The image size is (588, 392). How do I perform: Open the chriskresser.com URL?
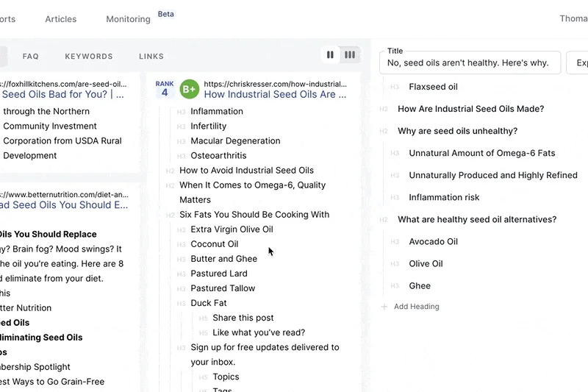275,84
